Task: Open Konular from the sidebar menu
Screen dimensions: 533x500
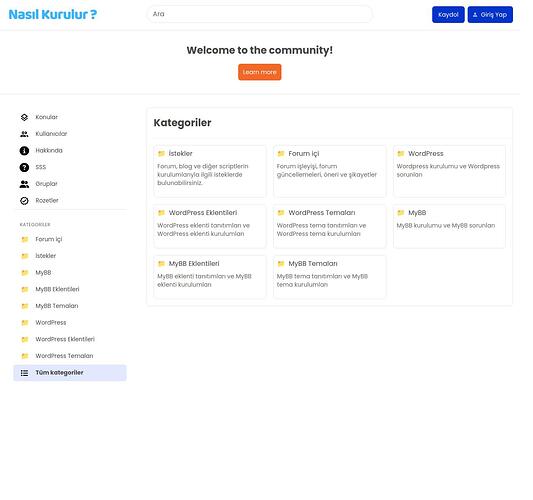Action: click(x=70, y=117)
